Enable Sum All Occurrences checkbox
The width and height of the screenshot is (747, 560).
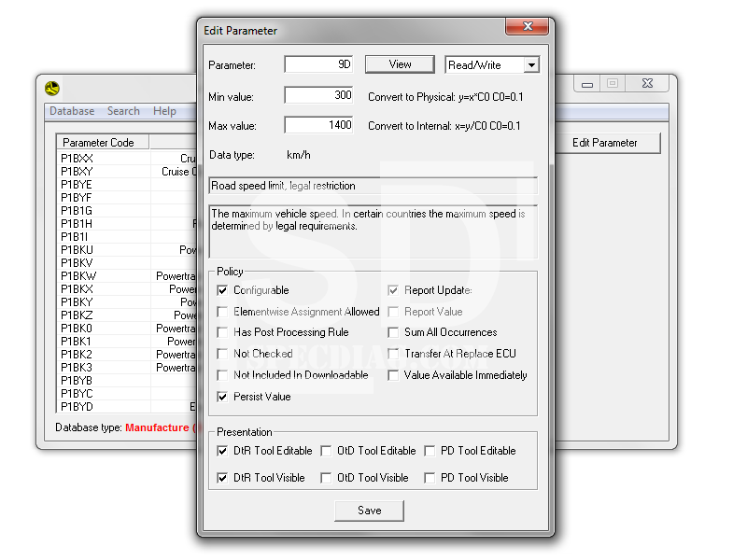(393, 332)
